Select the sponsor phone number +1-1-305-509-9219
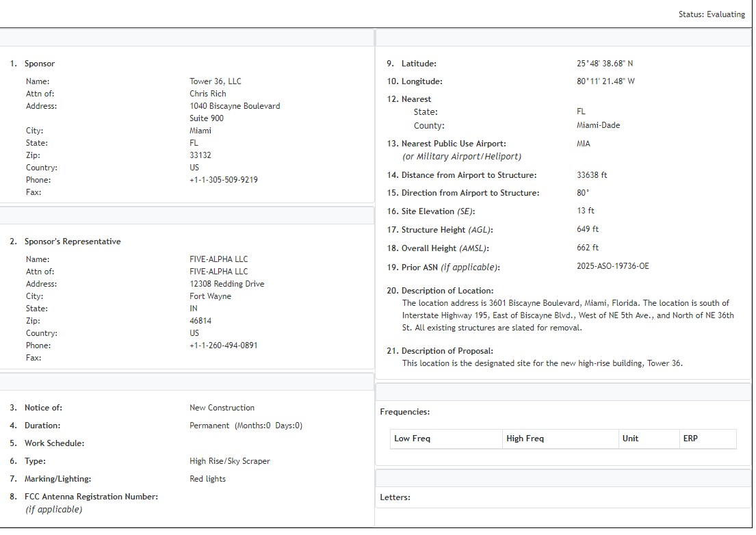Viewport: 756px width, 535px height. (x=223, y=180)
